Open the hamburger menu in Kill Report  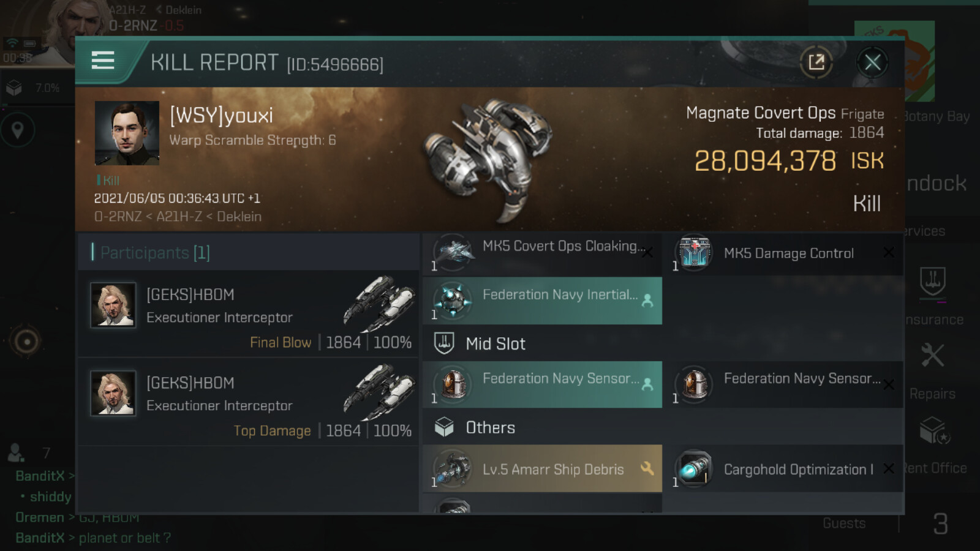pos(103,61)
